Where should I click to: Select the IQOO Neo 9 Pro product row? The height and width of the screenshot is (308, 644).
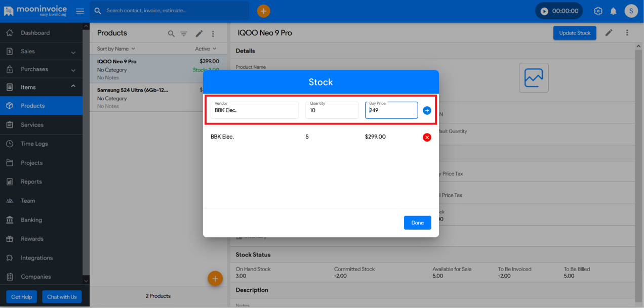click(158, 69)
